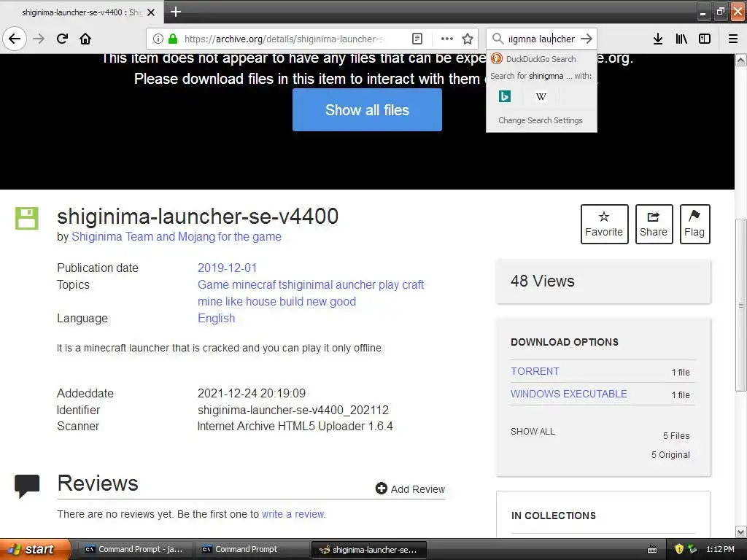Switch to the second Command Prompt taskbar window
The height and width of the screenshot is (560, 747).
(251, 550)
